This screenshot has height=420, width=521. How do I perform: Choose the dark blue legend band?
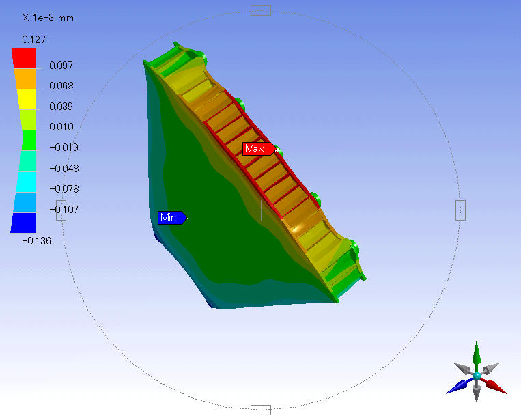coord(23,223)
